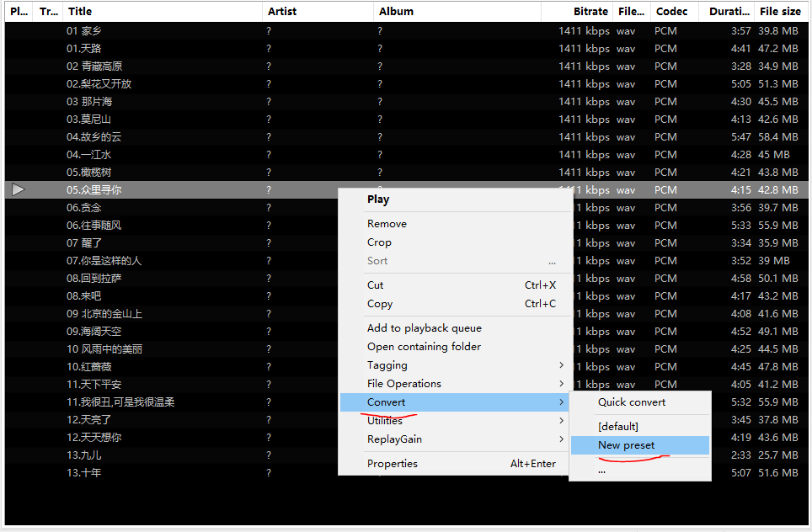
Task: Click the ellipsis entry in Convert submenu
Action: pos(601,471)
